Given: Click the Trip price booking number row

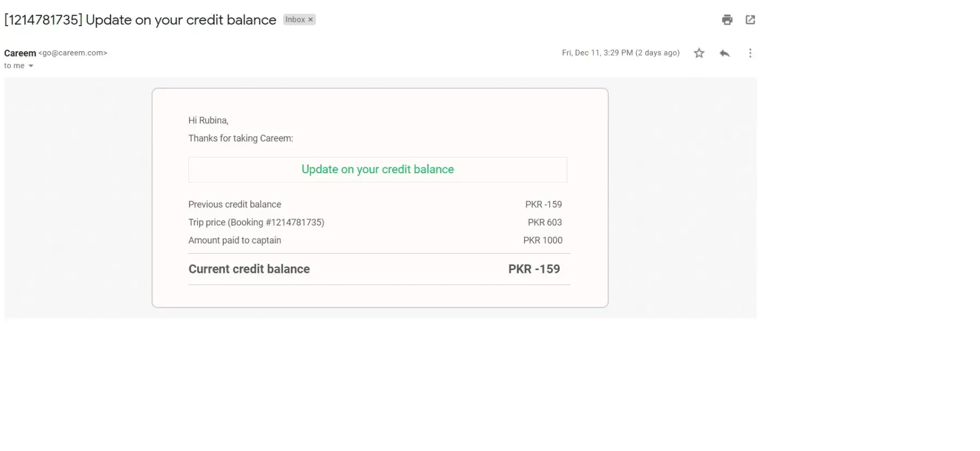Looking at the screenshot, I should (x=256, y=222).
